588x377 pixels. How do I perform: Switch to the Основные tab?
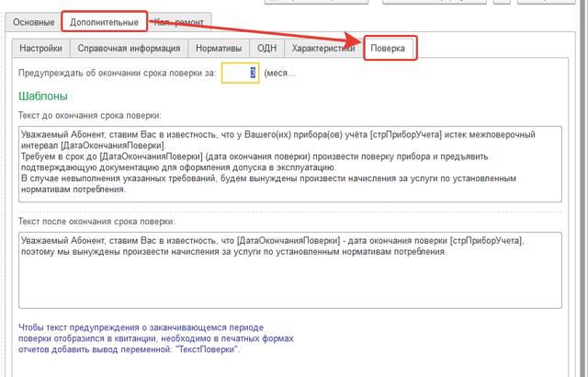click(x=34, y=21)
